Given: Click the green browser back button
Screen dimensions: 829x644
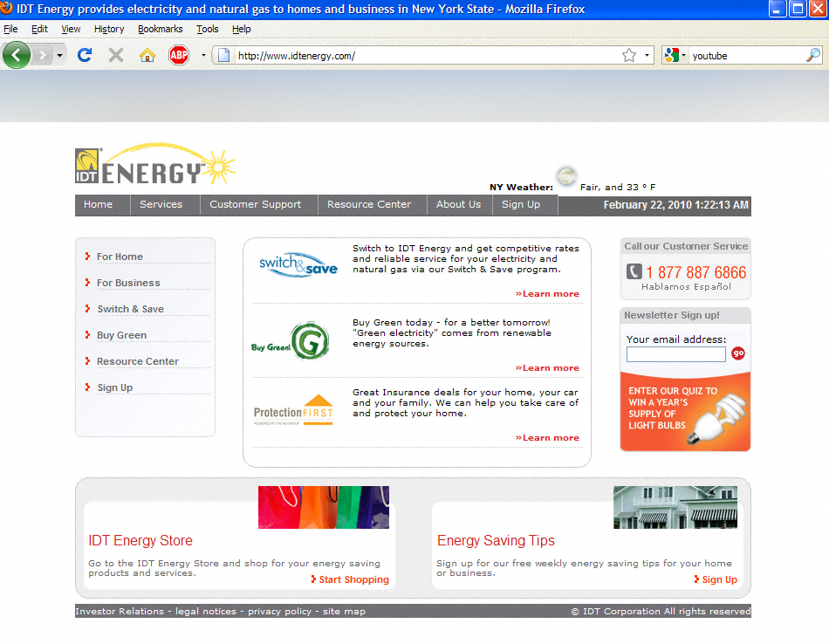Looking at the screenshot, I should click(17, 55).
